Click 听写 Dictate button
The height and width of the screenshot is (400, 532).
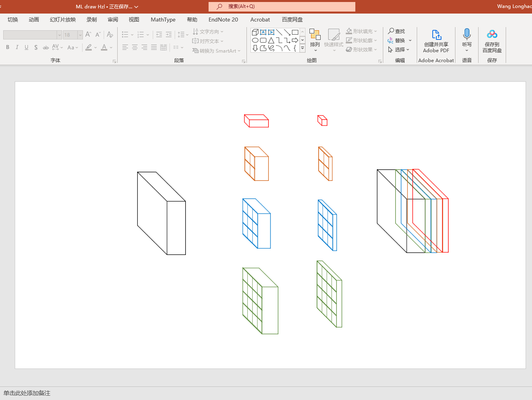467,40
